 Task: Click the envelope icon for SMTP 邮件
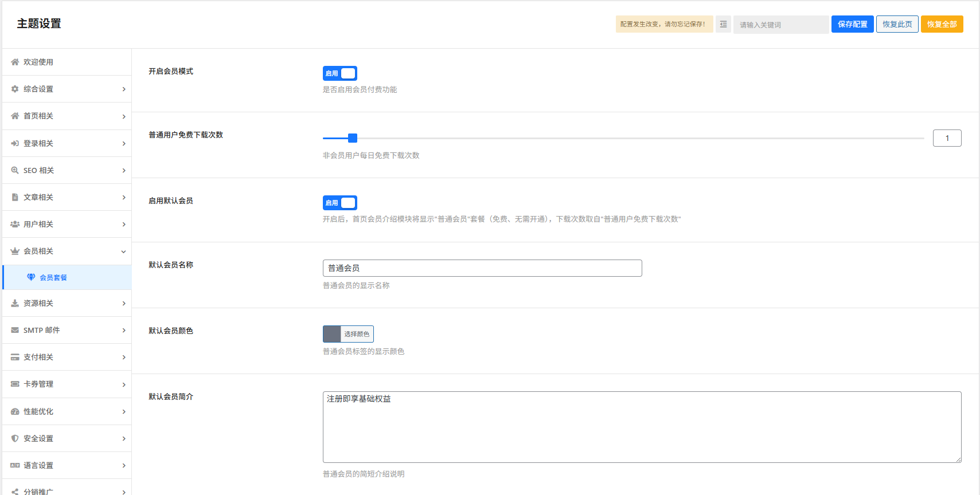click(x=15, y=330)
